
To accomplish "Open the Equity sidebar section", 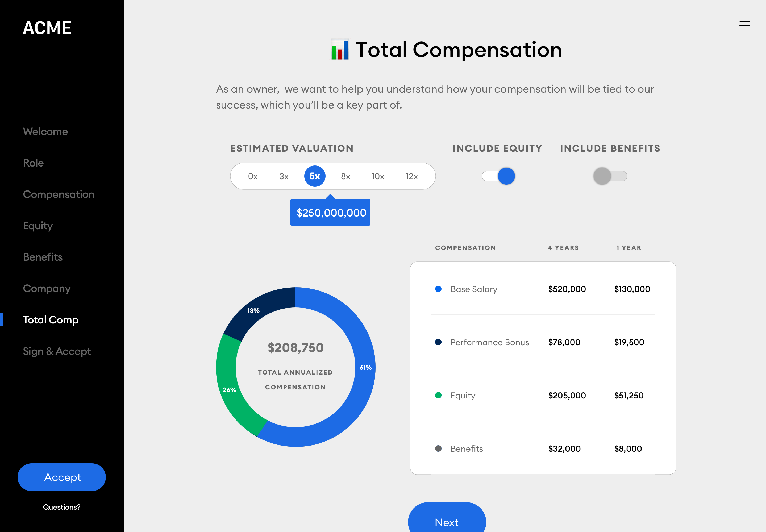I will pyautogui.click(x=38, y=226).
